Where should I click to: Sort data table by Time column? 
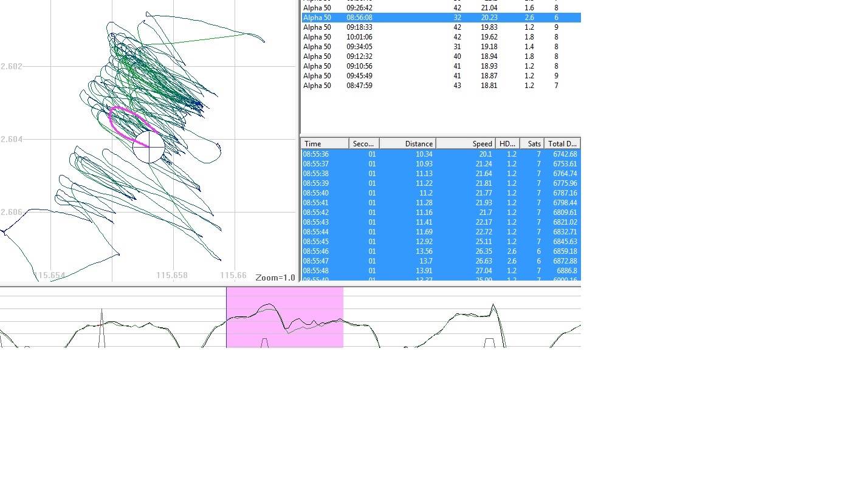pyautogui.click(x=325, y=144)
